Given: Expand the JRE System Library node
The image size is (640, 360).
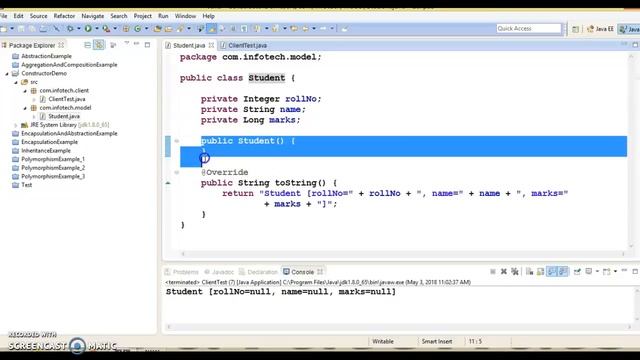Looking at the screenshot, I should tap(16, 125).
